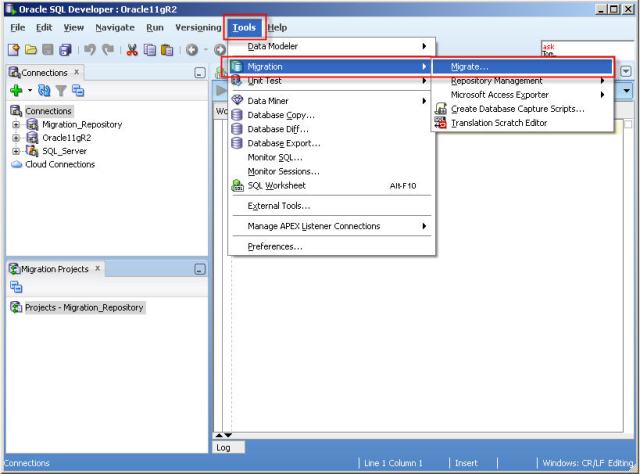Click the Paste toolbar icon
Viewport: 640px width, 474px height.
[x=167, y=50]
